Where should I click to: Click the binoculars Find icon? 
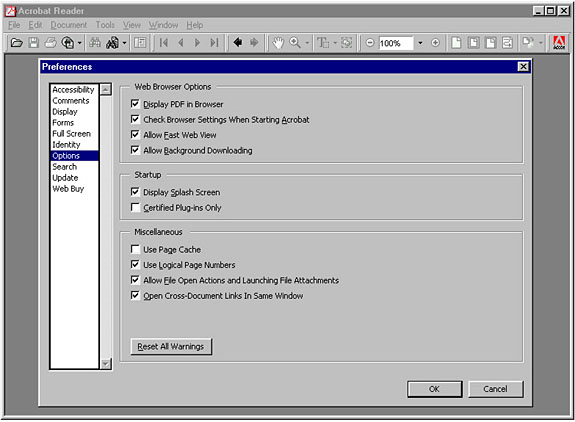pyautogui.click(x=95, y=43)
